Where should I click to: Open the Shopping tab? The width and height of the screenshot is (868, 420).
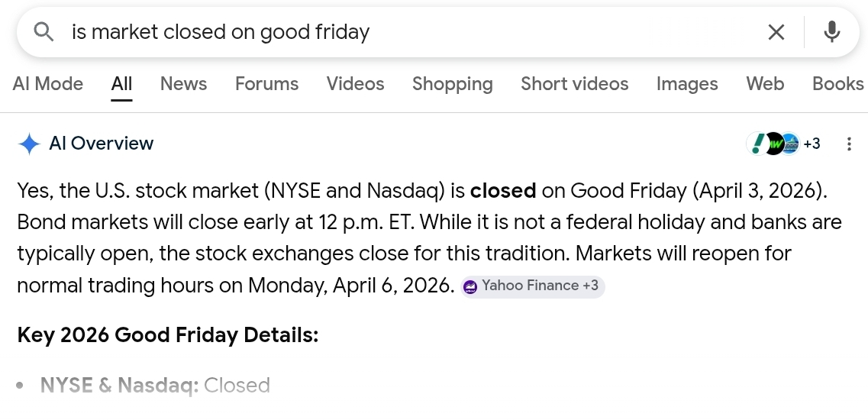452,84
